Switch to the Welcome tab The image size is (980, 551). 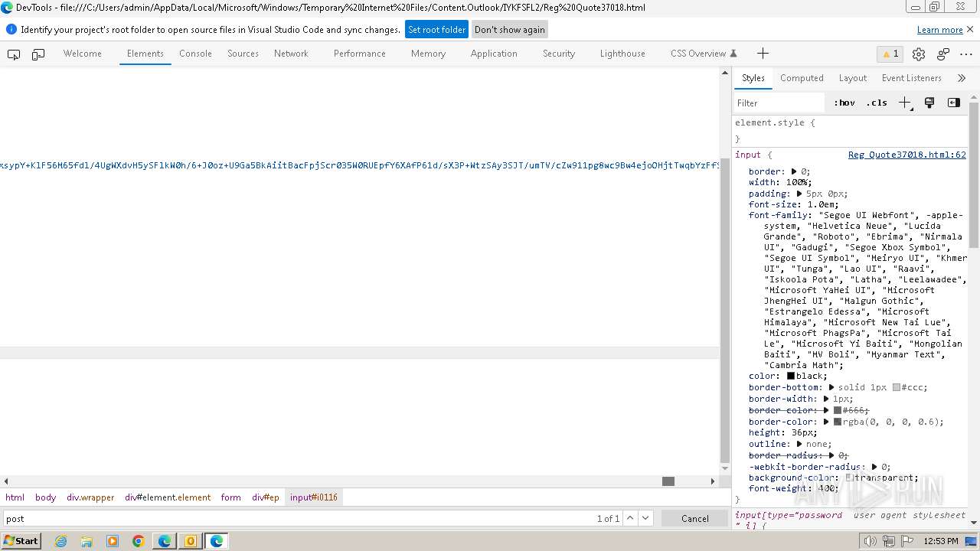pos(83,54)
